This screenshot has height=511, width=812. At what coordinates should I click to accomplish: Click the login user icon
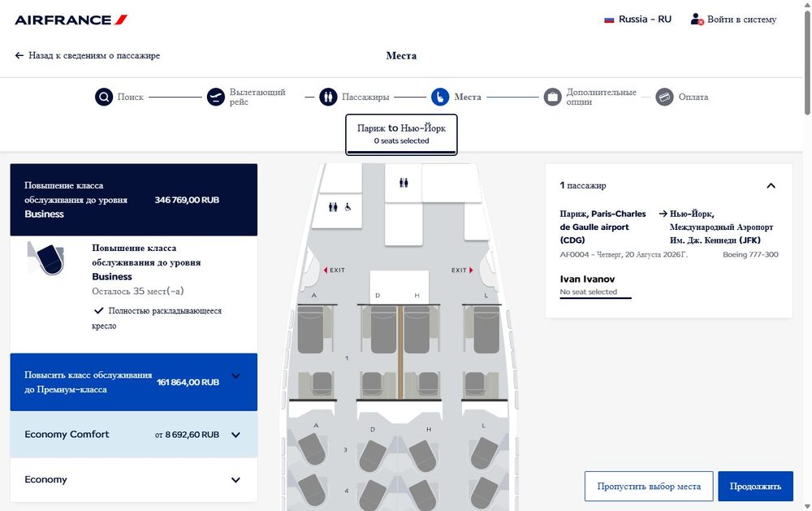point(697,19)
